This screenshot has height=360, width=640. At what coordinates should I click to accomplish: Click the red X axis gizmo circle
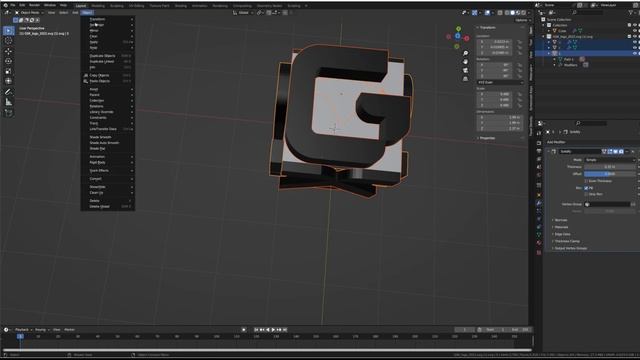click(x=467, y=38)
